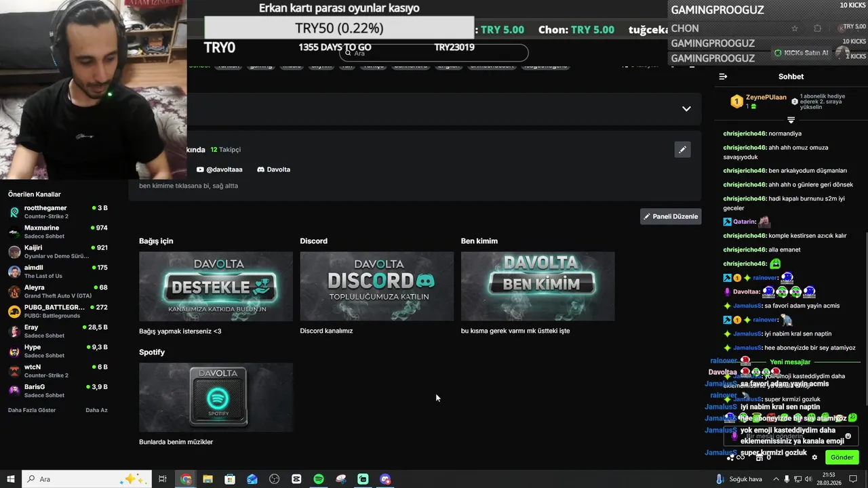This screenshot has width=868, height=488.
Task: Open recommended channel Eray
Action: [x=58, y=331]
